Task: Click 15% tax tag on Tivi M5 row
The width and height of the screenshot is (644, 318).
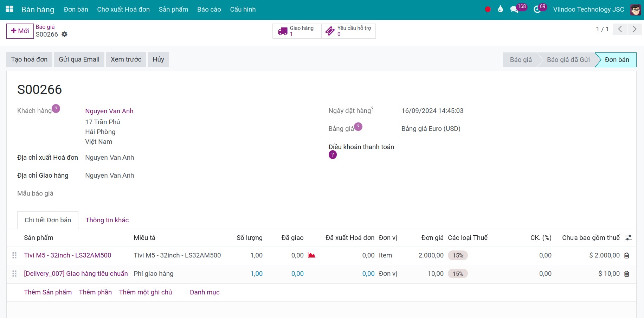Action: tap(458, 256)
